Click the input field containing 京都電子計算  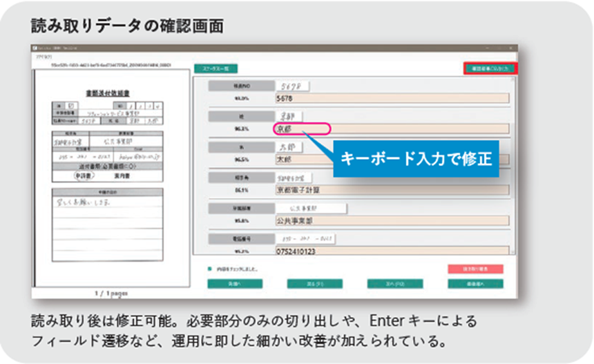tap(392, 190)
